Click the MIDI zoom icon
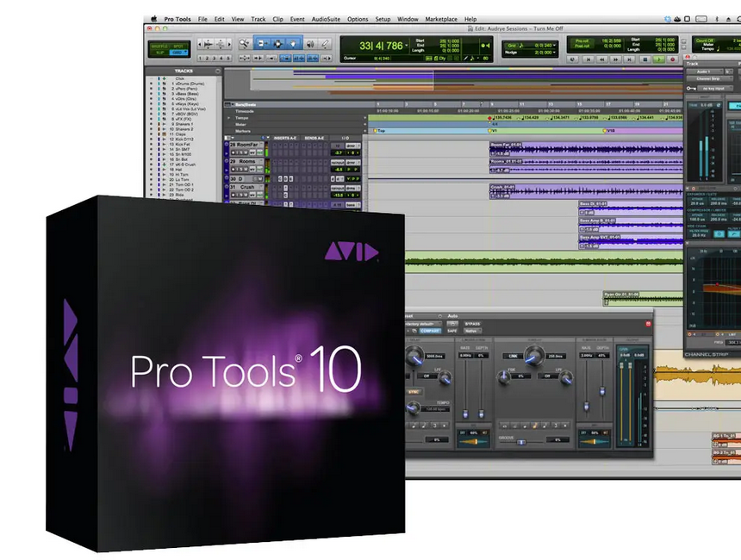The height and width of the screenshot is (560, 741). point(221,44)
